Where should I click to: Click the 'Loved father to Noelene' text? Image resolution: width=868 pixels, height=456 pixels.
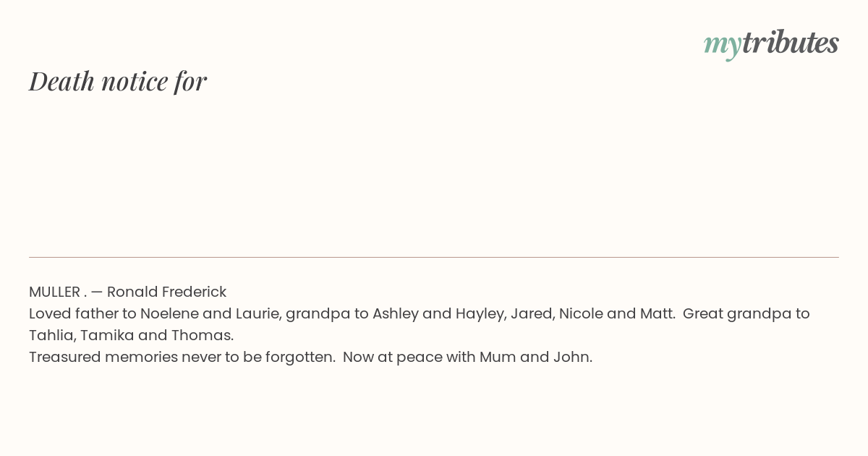(x=114, y=313)
